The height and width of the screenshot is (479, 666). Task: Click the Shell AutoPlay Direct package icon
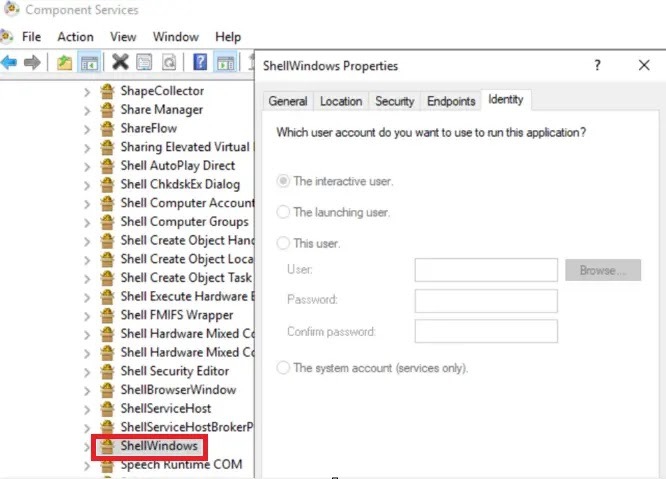107,166
